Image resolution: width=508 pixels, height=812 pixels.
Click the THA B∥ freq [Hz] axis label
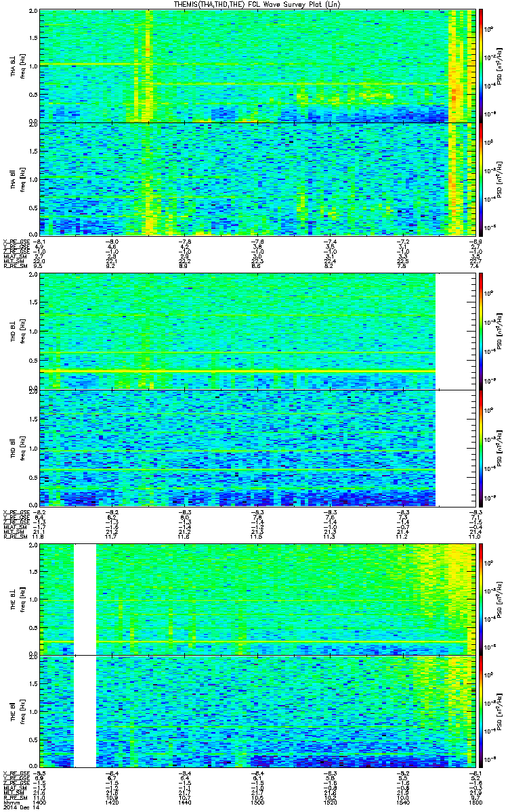pos(16,179)
